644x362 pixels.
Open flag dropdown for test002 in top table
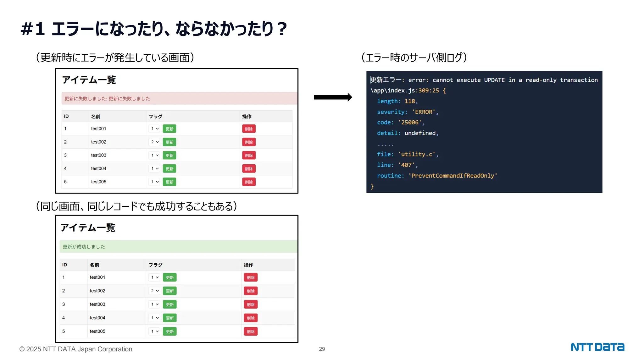(154, 142)
